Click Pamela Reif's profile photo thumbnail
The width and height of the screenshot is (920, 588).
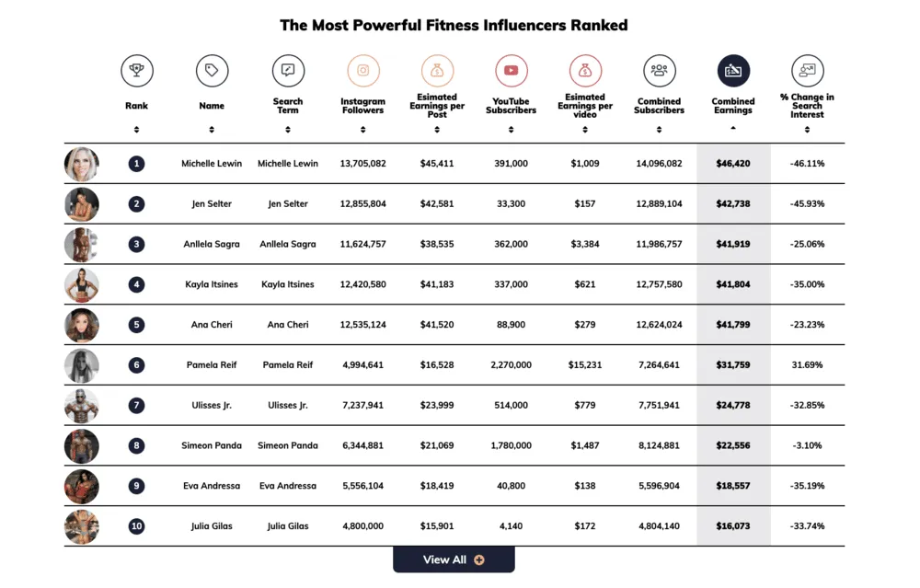click(x=81, y=364)
